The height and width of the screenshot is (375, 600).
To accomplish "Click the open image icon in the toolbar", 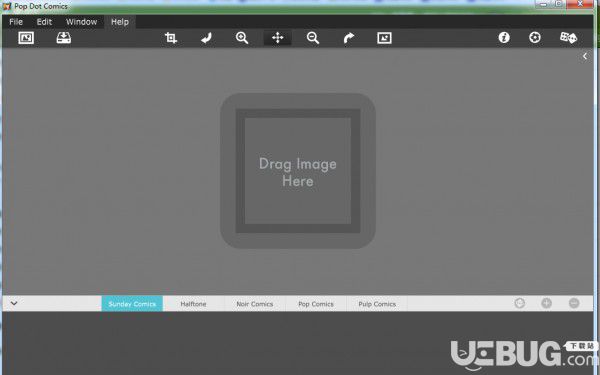I will (x=26, y=38).
